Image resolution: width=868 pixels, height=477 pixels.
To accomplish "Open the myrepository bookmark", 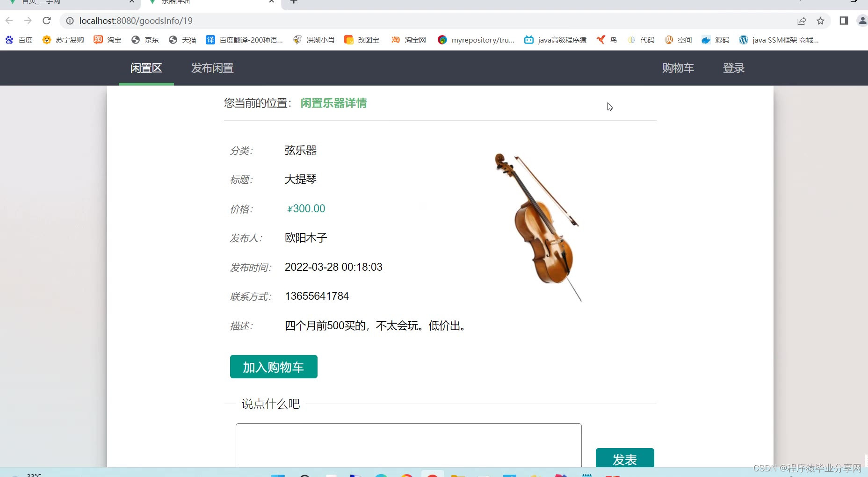I will (x=476, y=40).
